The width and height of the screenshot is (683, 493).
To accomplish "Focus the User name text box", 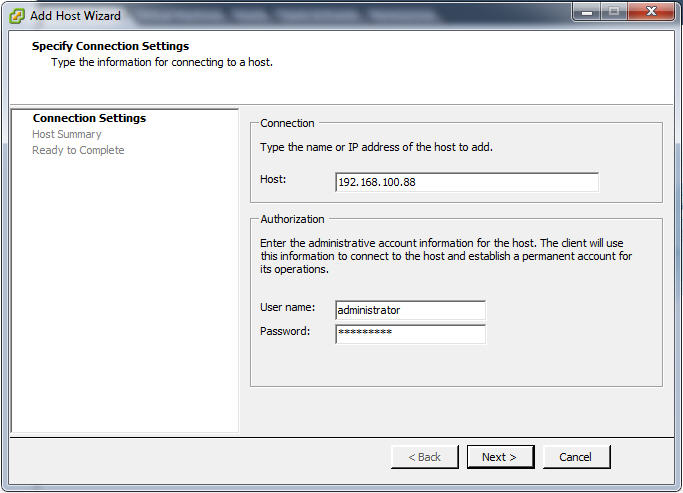I will pyautogui.click(x=410, y=310).
